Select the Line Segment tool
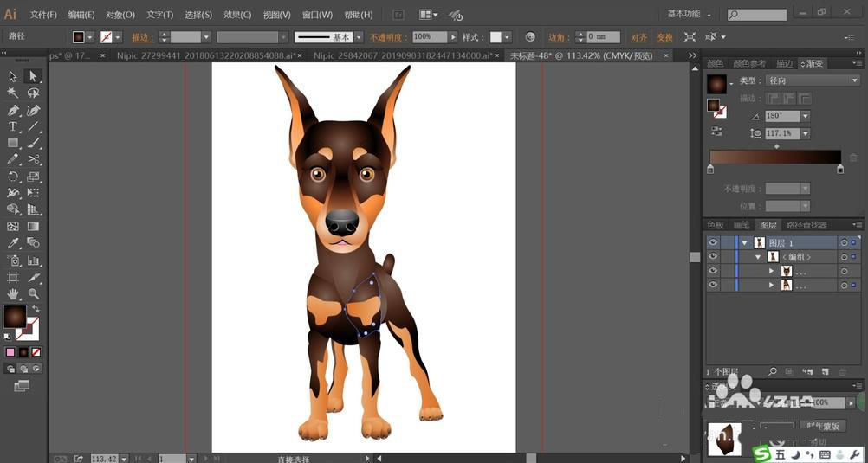This screenshot has height=463, width=868. pos(33,126)
